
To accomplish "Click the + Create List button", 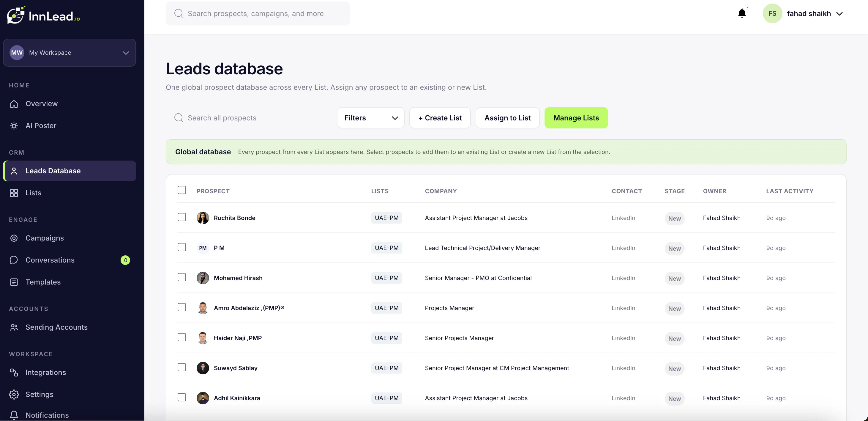I will pyautogui.click(x=440, y=118).
